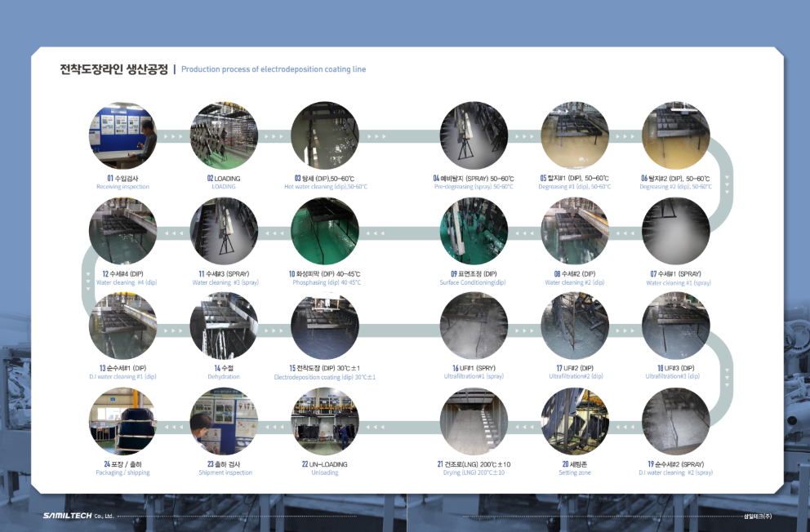Open the 14 Dehydration step photo
810x532 pixels.
point(224,326)
